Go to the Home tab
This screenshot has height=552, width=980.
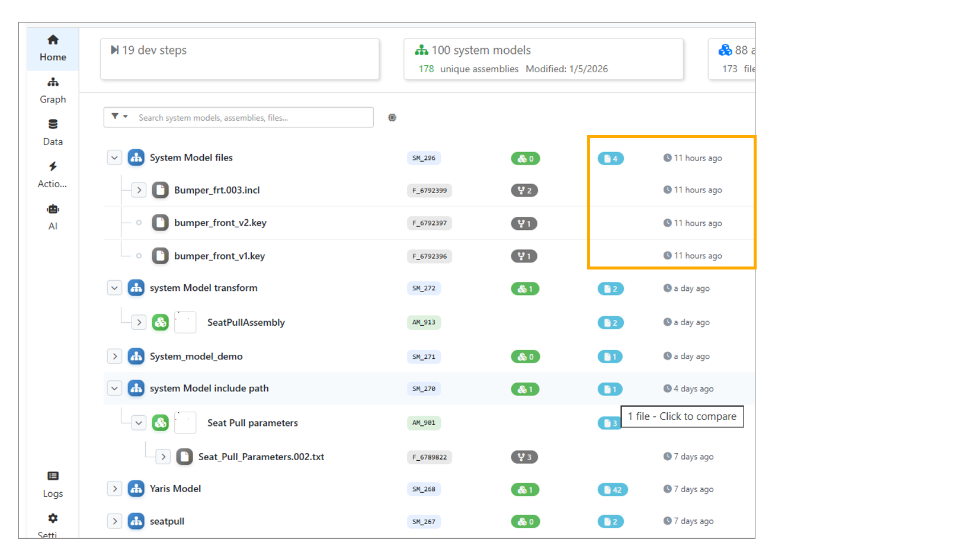click(53, 48)
